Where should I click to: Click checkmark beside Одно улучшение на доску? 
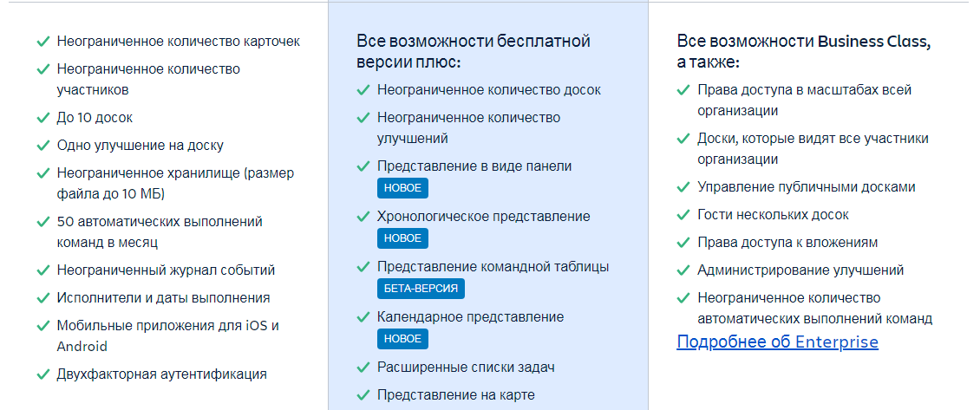coord(42,146)
